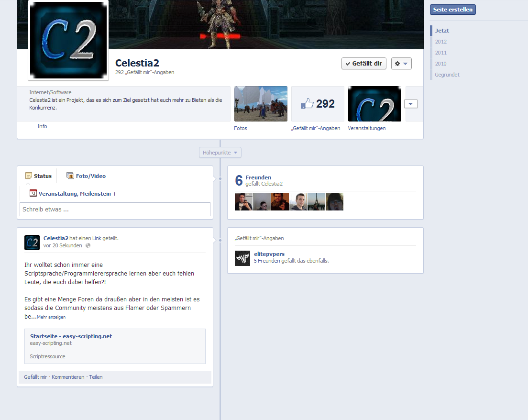The width and height of the screenshot is (528, 420).
Task: Select Veranstaltung, Meilenstein + option
Action: pos(73,194)
